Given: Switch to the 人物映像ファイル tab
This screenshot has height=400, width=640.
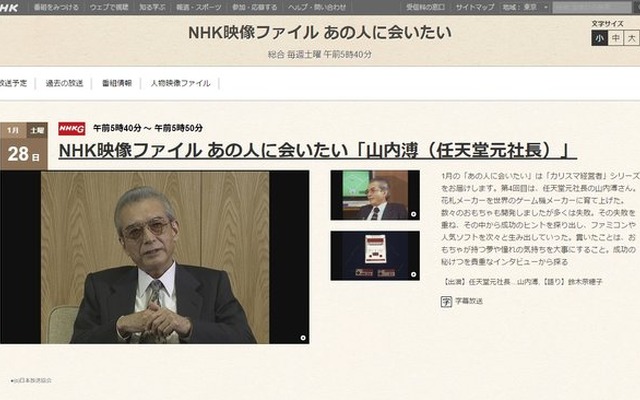Looking at the screenshot, I should click(180, 83).
